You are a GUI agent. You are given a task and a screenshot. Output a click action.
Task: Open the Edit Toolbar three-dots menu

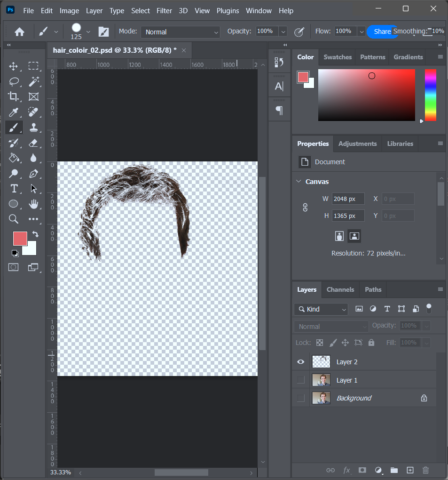click(33, 219)
